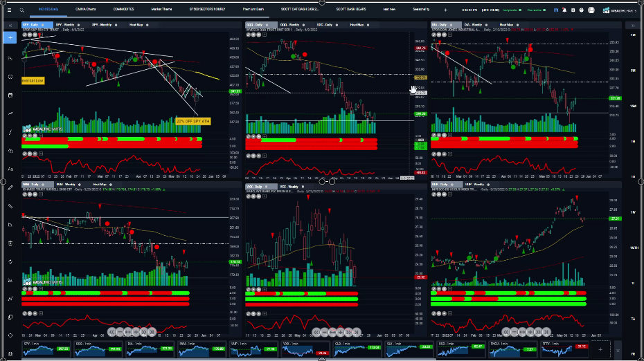Click the search magnifier icon
The height and width of the screenshot is (361, 644).
[21, 10]
